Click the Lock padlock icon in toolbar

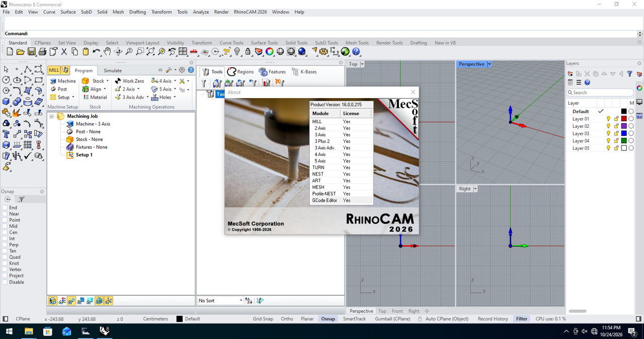click(248, 52)
